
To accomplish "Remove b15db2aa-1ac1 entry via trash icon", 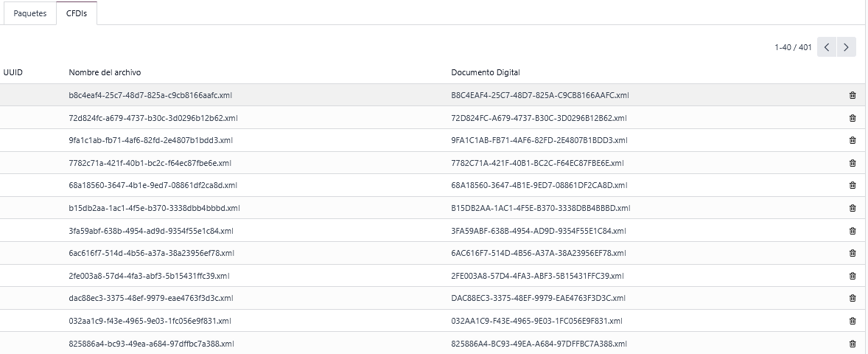I will click(853, 208).
